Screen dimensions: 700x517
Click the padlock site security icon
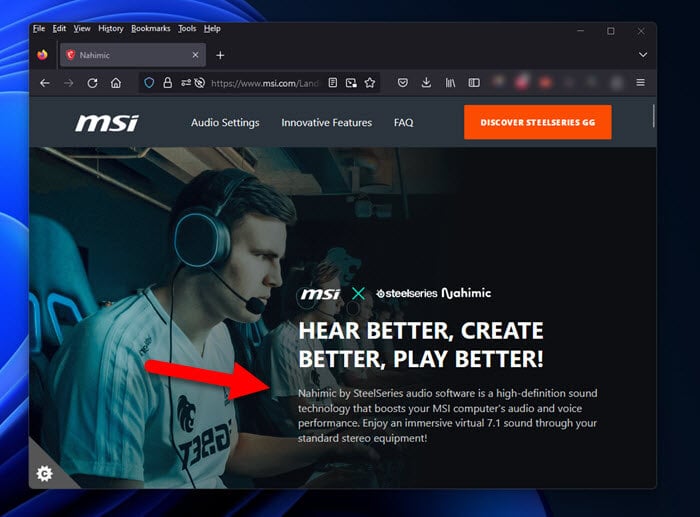167,83
